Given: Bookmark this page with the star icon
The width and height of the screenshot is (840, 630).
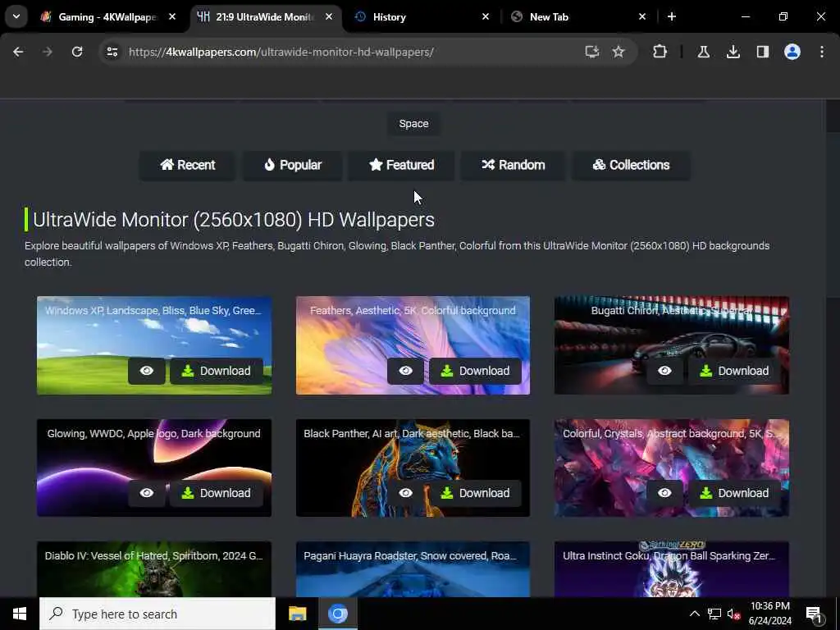Looking at the screenshot, I should click(619, 52).
